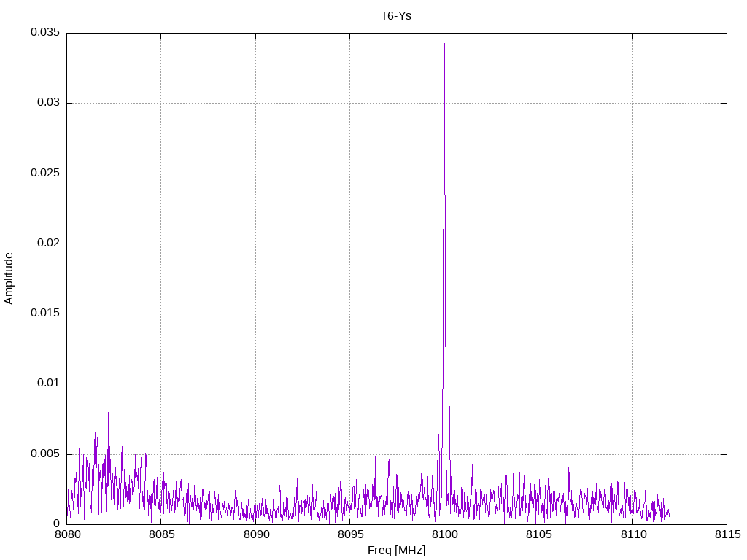Screen dimensions: 747x560
Task: Click the 8080 x-axis tick label
Action: 68,534
